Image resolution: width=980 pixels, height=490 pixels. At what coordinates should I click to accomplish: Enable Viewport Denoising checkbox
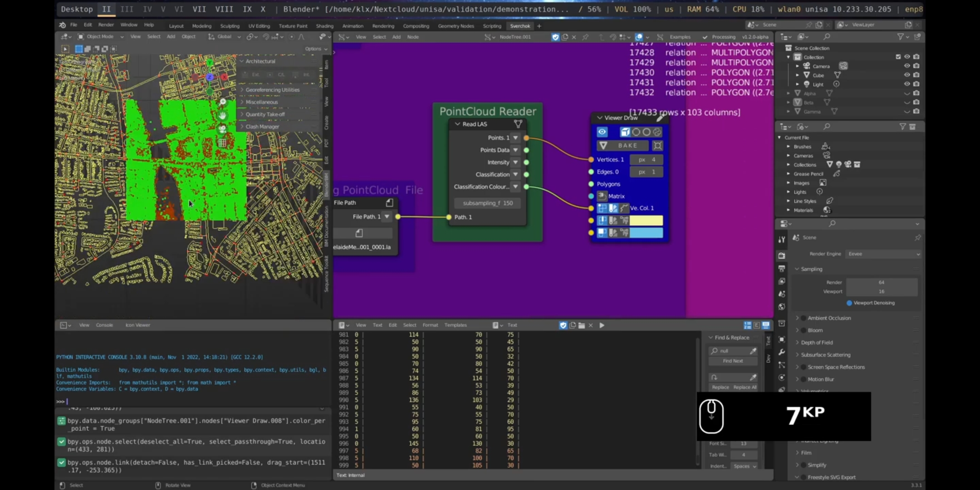pos(849,303)
